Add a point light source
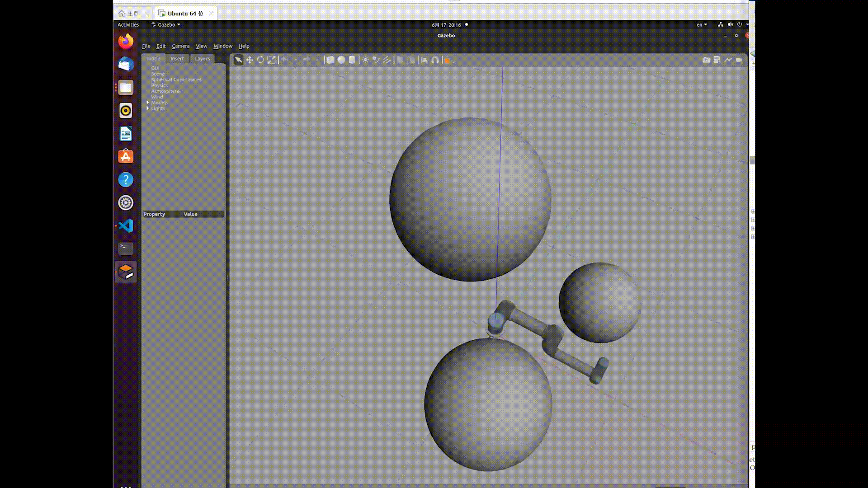The width and height of the screenshot is (868, 488). click(365, 60)
